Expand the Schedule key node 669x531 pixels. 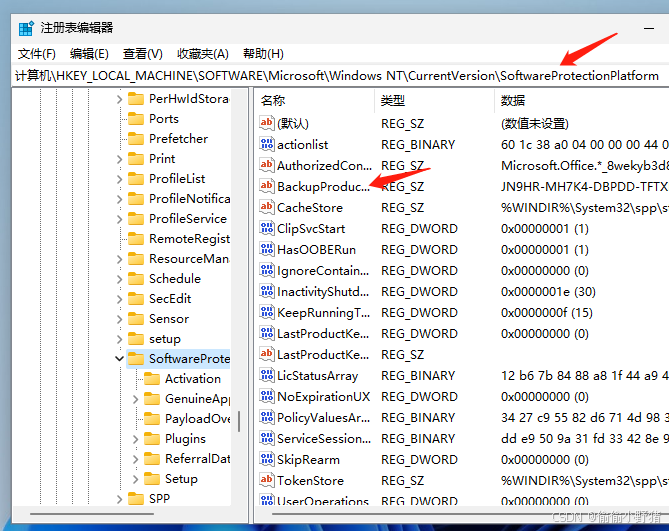[x=119, y=279]
